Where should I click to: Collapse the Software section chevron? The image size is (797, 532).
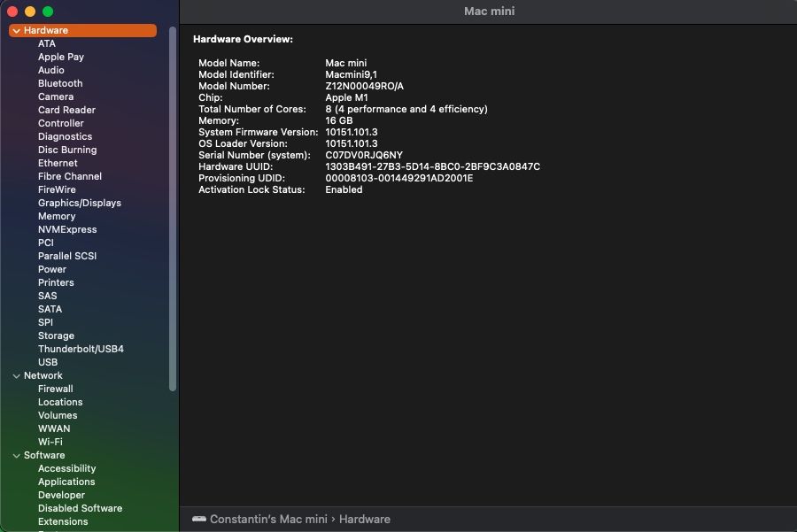click(16, 456)
